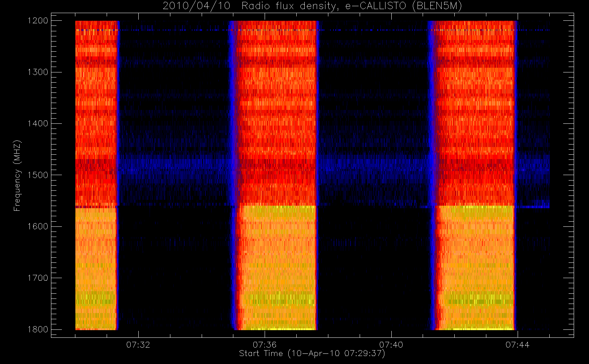Click the 1700 frequency tick label
Image resolution: width=589 pixels, height=364 pixels.
(x=38, y=278)
